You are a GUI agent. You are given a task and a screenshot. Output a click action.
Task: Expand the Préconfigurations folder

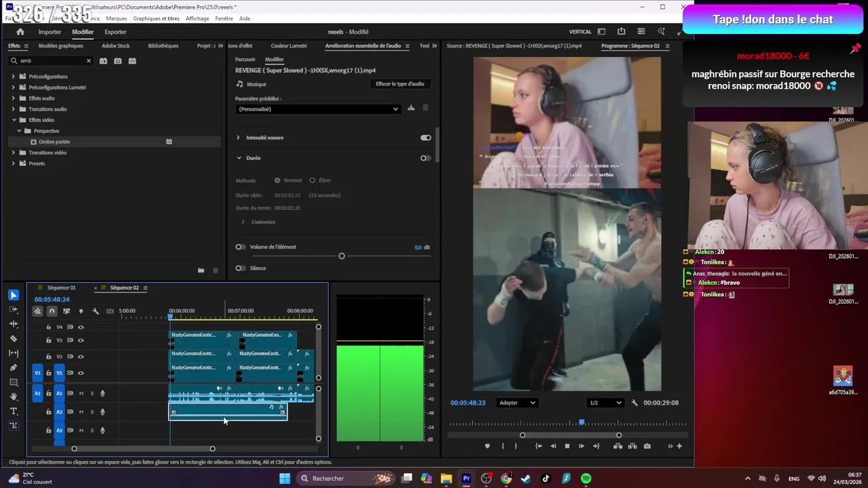click(x=13, y=77)
